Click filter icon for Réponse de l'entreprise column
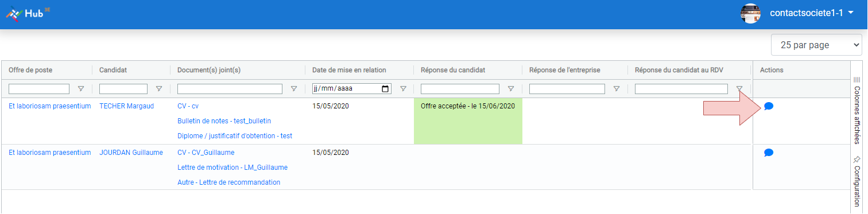 click(617, 89)
